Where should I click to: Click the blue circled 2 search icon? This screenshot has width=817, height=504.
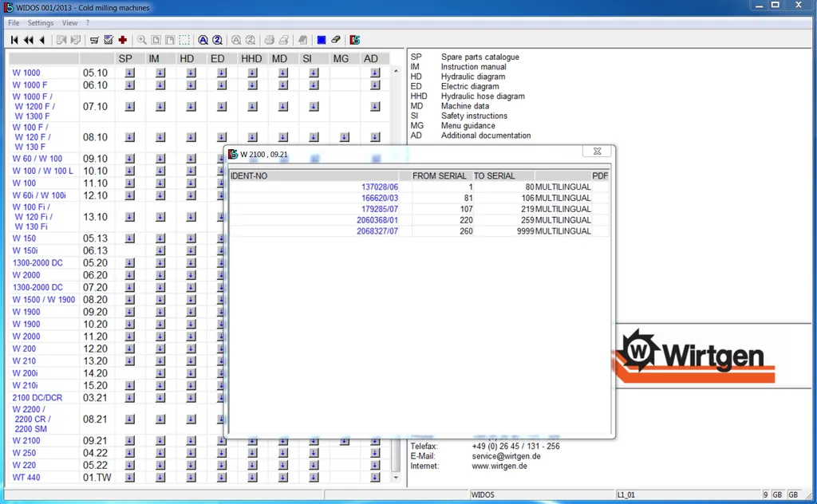pyautogui.click(x=217, y=40)
